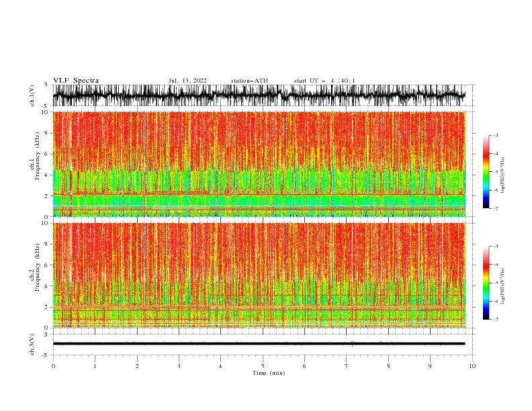Click time axis tick label '9'
This screenshot has width=532, height=411.
click(430, 366)
